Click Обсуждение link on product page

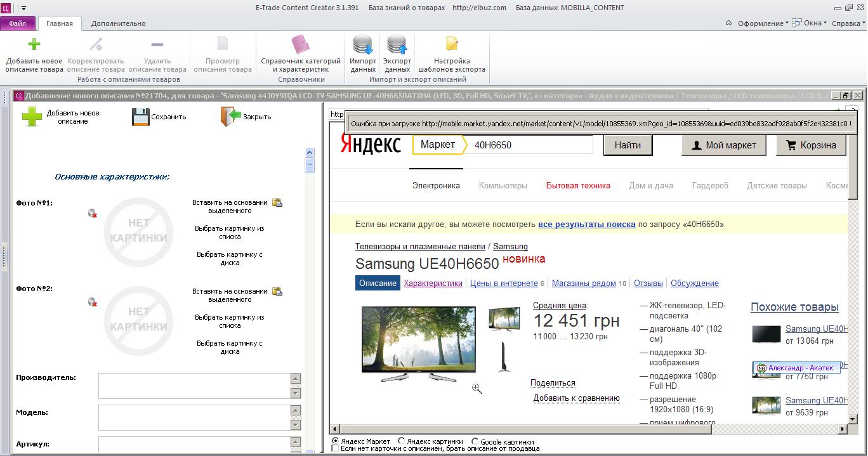tap(695, 283)
